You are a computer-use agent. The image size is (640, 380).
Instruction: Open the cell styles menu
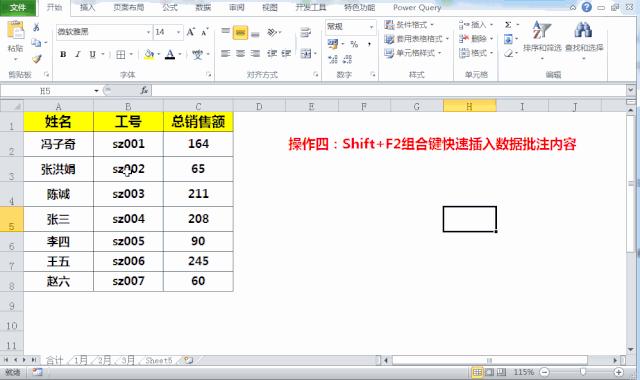[x=413, y=53]
